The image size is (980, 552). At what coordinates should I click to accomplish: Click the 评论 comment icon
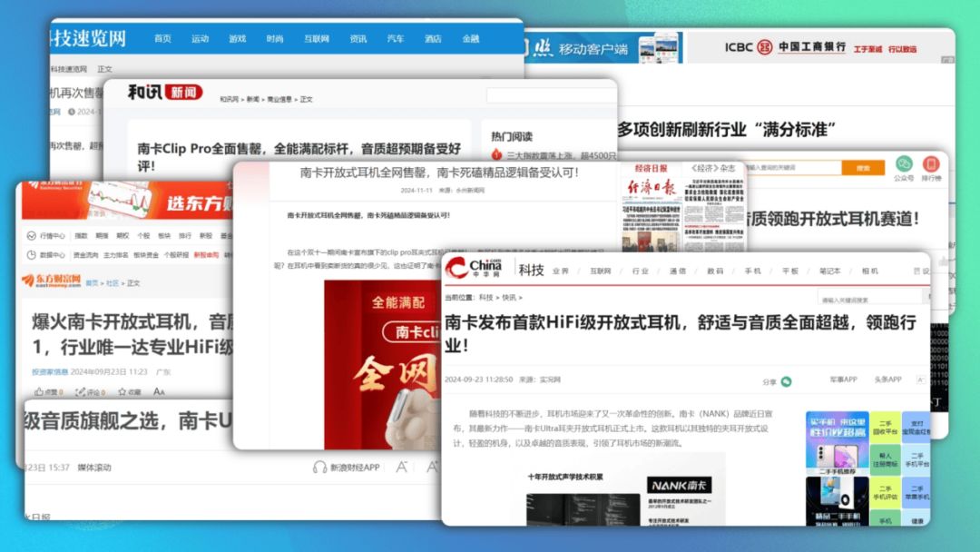(81, 392)
